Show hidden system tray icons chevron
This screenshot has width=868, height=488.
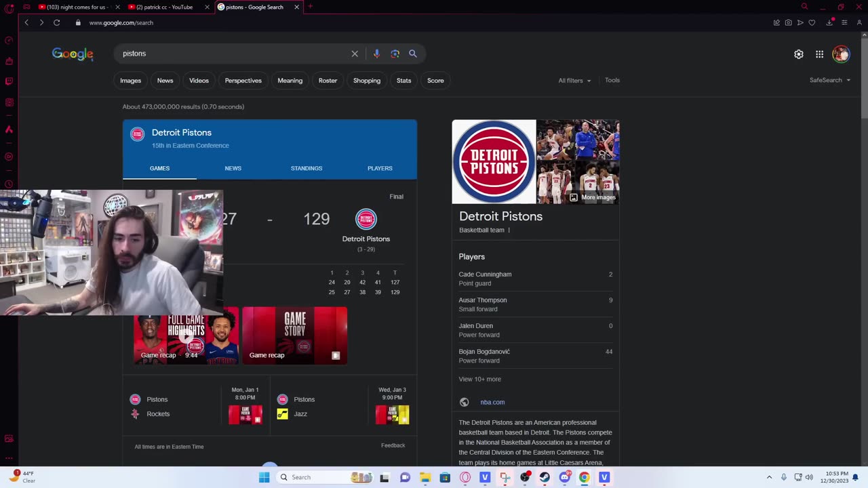[769, 477]
